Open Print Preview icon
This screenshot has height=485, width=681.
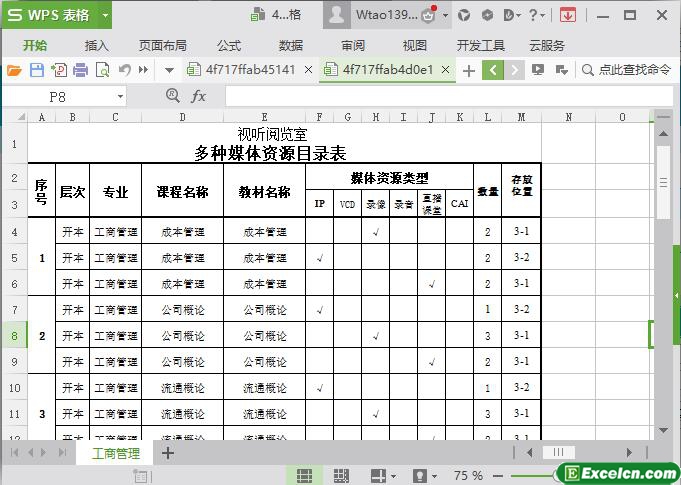(x=102, y=70)
